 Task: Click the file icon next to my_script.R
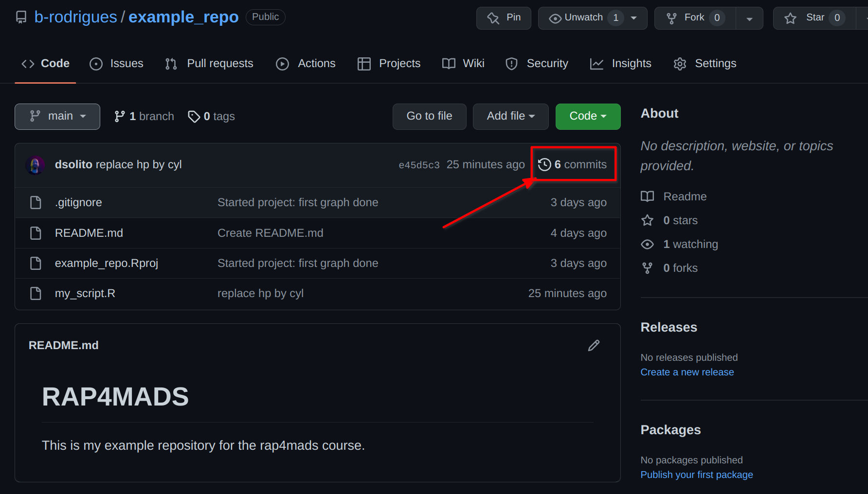[36, 293]
